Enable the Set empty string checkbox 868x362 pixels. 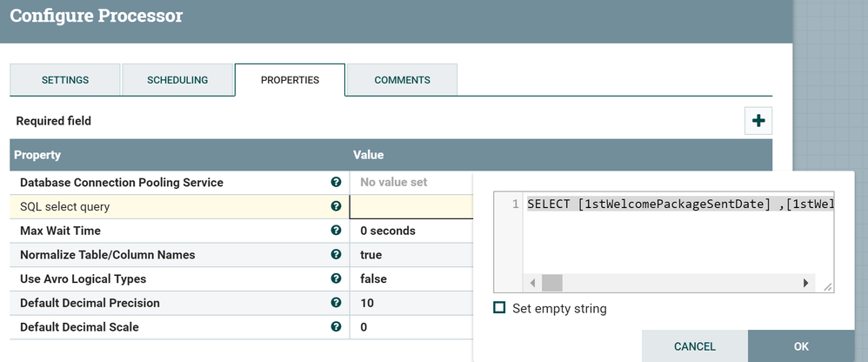499,308
